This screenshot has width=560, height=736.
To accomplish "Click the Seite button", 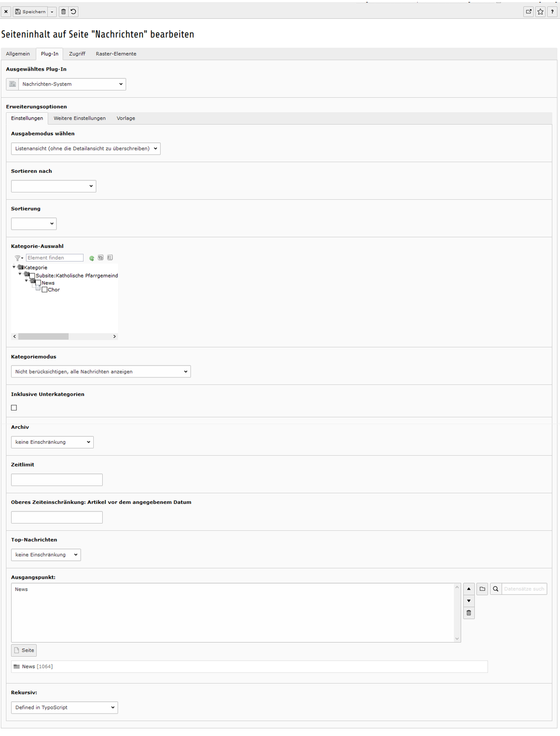I will pos(24,650).
